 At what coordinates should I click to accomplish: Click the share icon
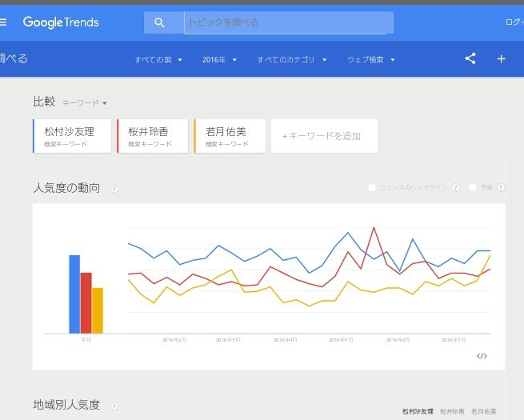[x=470, y=59]
